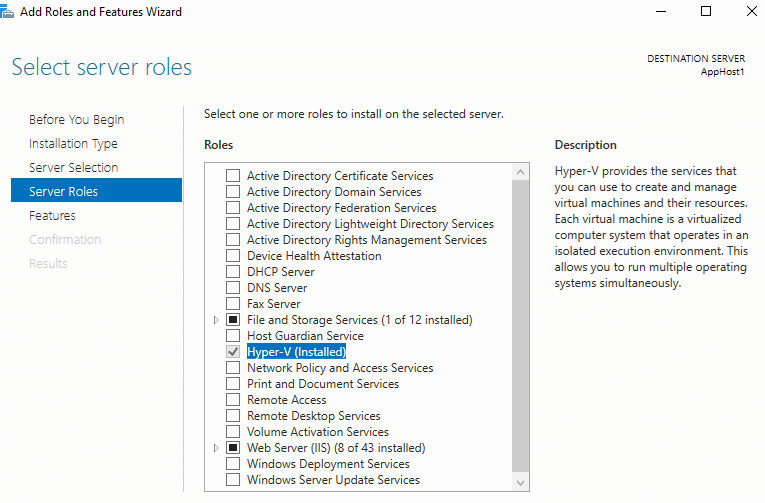Maximize the wizard window
Viewport: 765px width, 503px height.
(706, 11)
